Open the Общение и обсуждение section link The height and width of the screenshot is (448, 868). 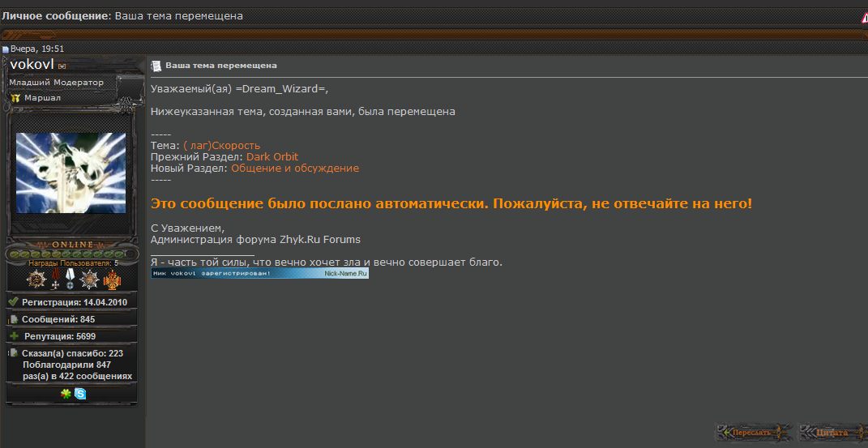tap(295, 169)
